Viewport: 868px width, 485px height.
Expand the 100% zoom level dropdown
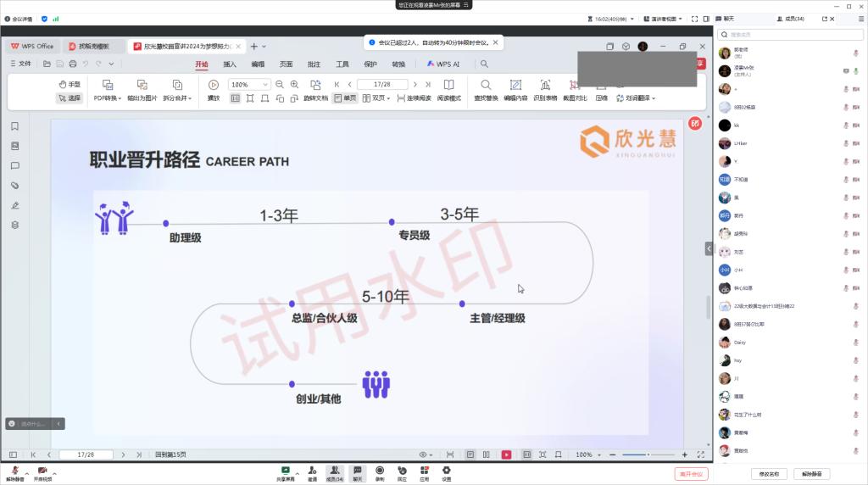pos(266,85)
